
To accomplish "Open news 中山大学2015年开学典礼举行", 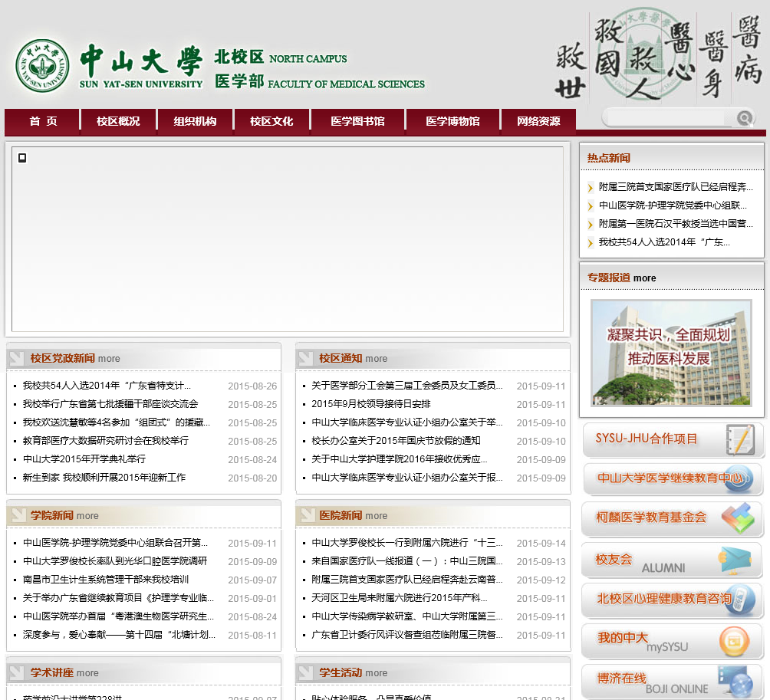I will [84, 459].
